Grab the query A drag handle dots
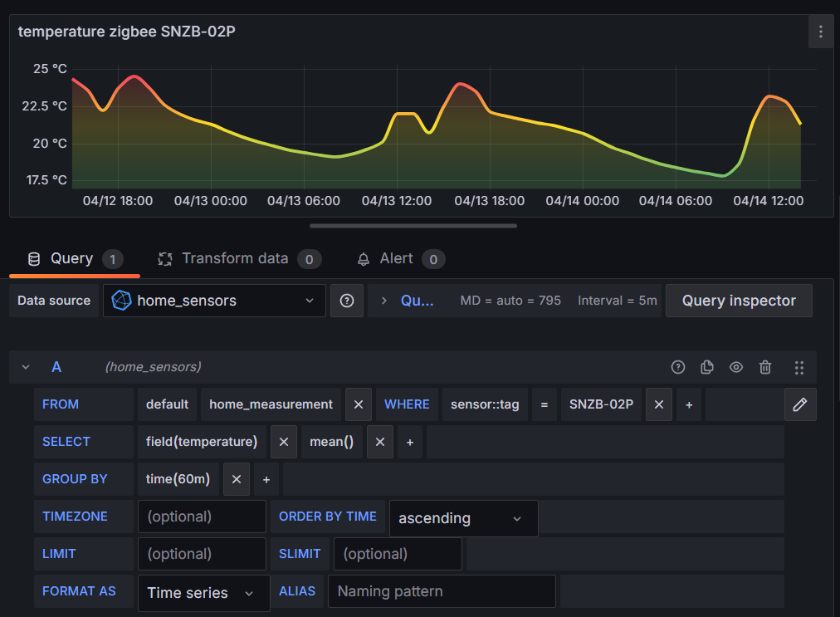Image resolution: width=840 pixels, height=617 pixels. click(x=798, y=367)
